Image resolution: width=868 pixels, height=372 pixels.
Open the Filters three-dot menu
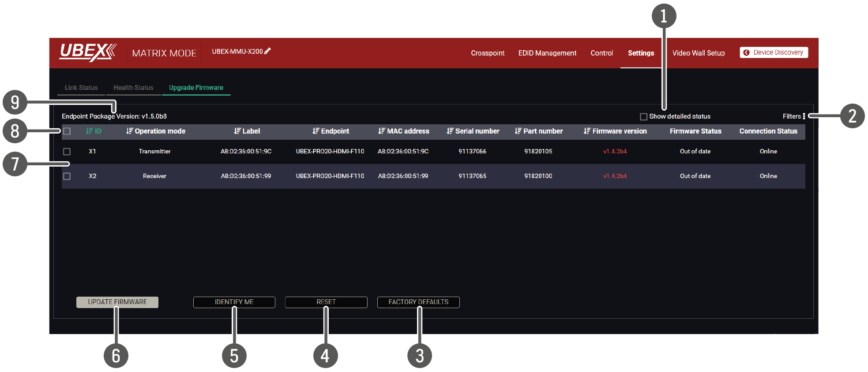point(804,116)
